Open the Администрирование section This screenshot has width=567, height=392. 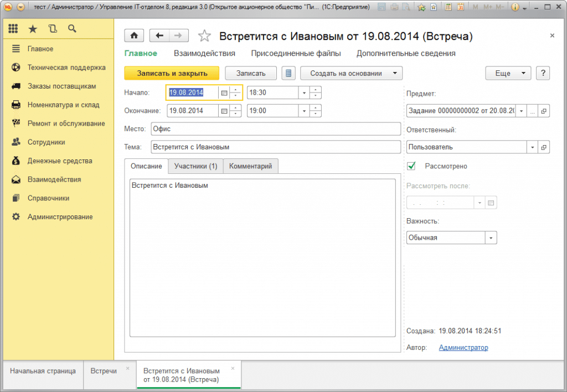[59, 217]
